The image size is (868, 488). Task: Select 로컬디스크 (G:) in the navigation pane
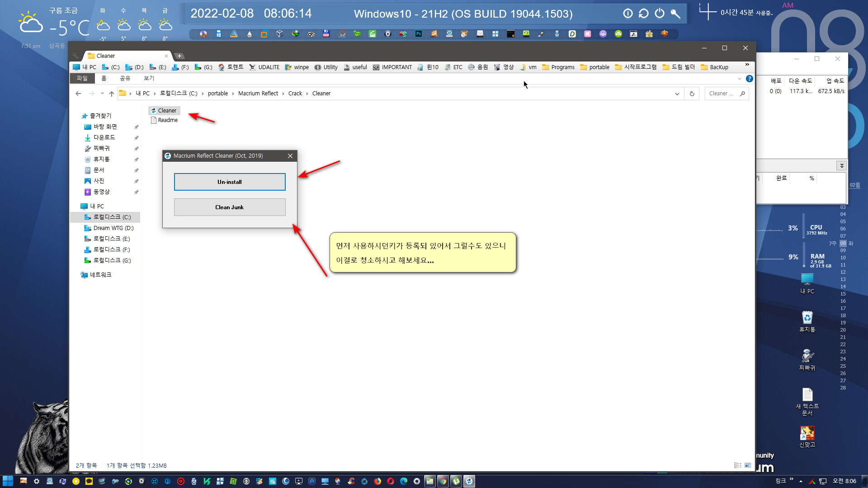pyautogui.click(x=108, y=261)
